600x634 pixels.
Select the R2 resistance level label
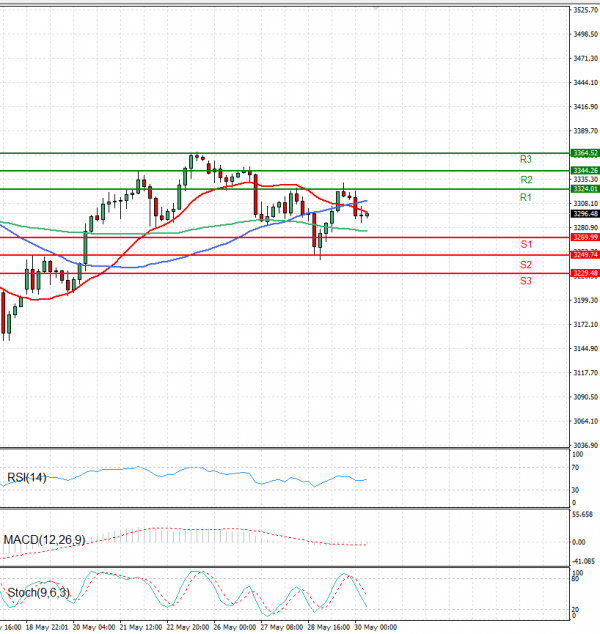525,180
